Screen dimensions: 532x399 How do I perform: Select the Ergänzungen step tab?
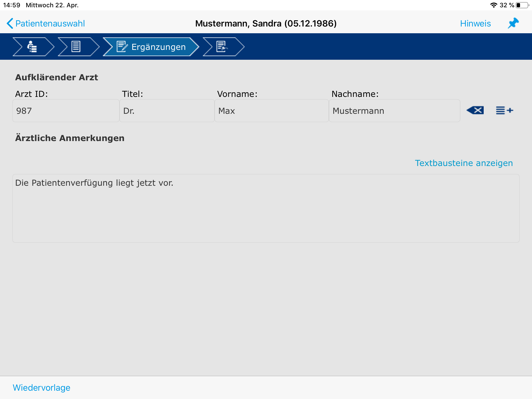[151, 47]
